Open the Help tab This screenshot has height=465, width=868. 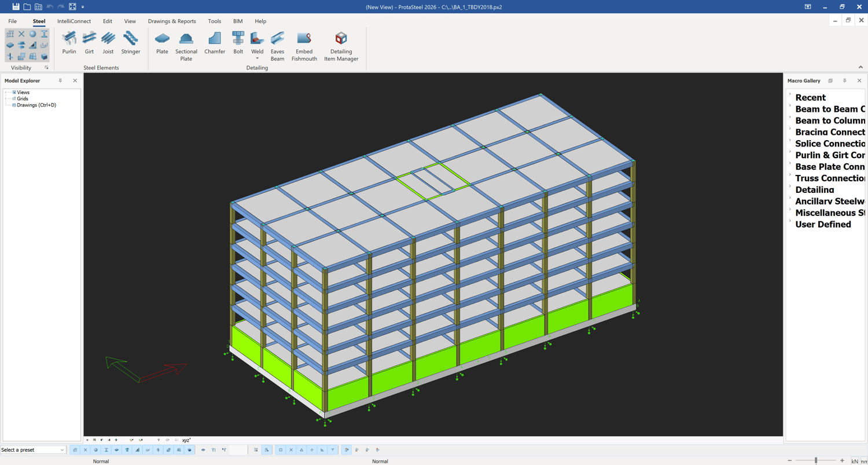point(260,21)
